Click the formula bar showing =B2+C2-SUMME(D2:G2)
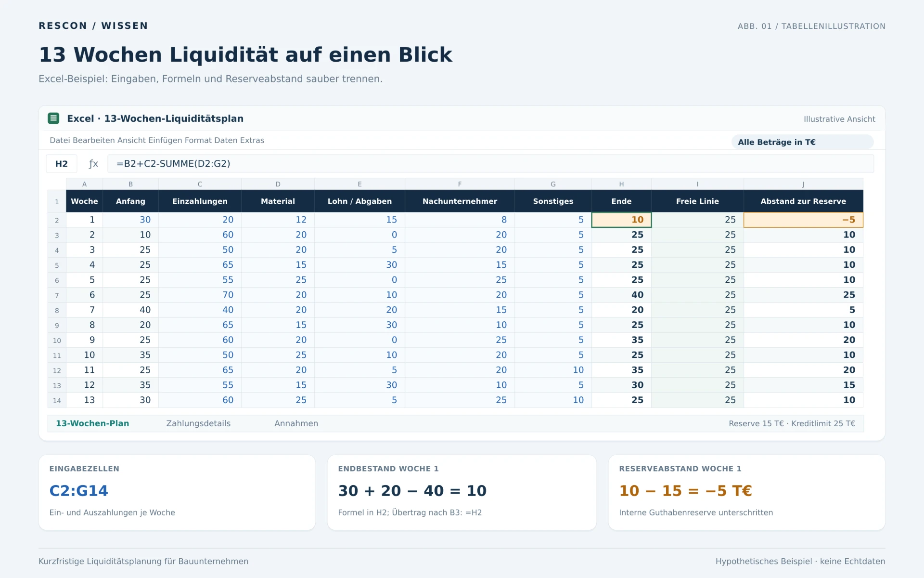 pyautogui.click(x=490, y=164)
